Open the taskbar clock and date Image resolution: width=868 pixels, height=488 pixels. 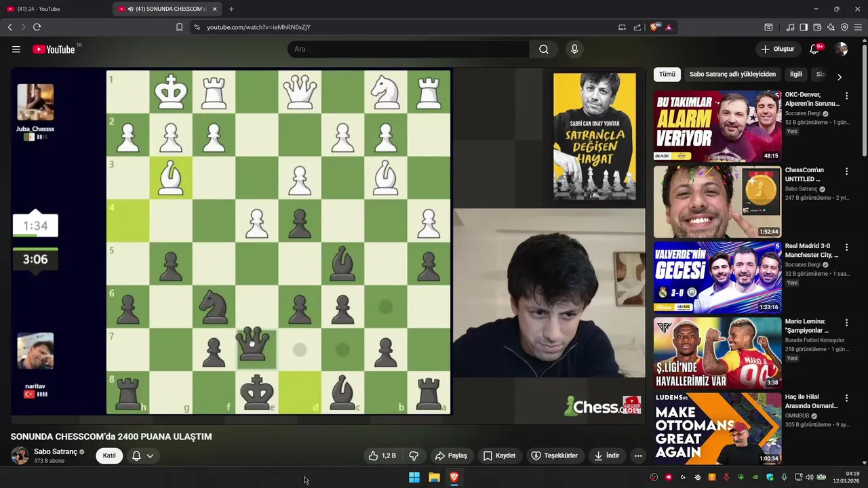(846, 477)
